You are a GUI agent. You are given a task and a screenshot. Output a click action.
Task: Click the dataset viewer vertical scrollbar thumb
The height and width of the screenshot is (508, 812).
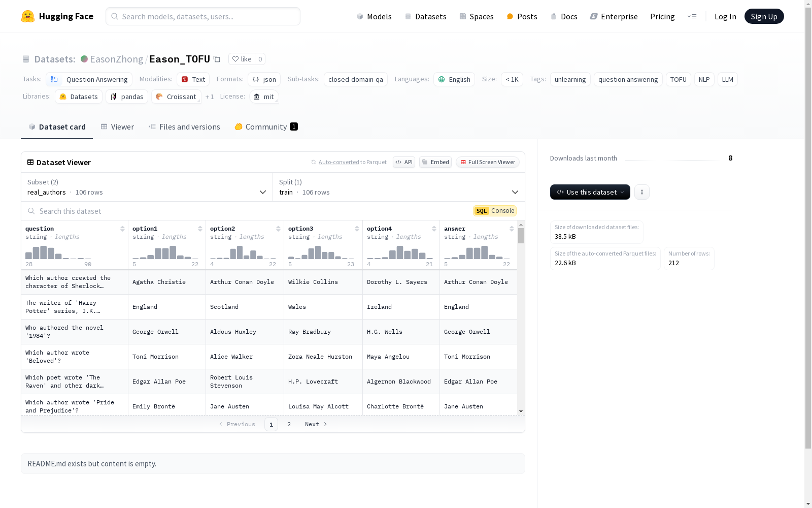tap(521, 235)
